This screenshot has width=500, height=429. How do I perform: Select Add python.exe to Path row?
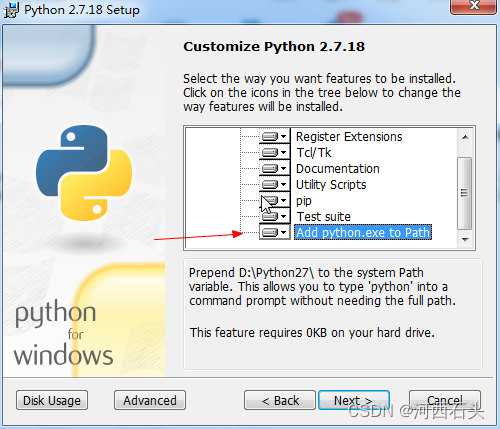pyautogui.click(x=363, y=232)
